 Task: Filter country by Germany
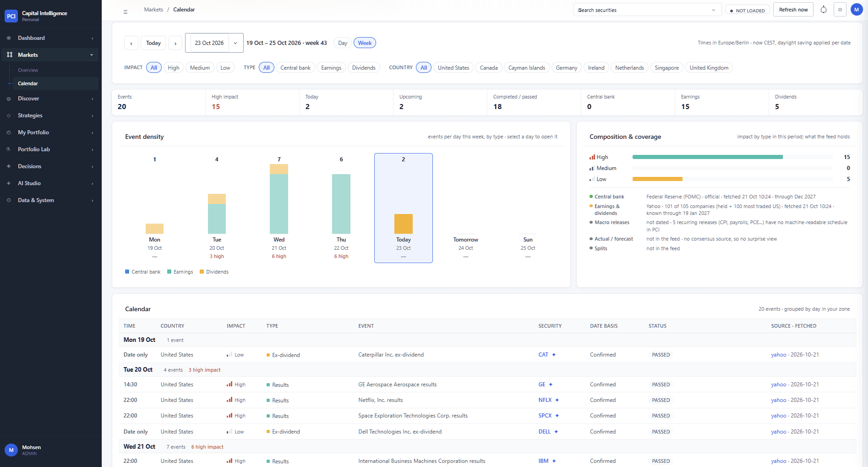[x=567, y=68]
